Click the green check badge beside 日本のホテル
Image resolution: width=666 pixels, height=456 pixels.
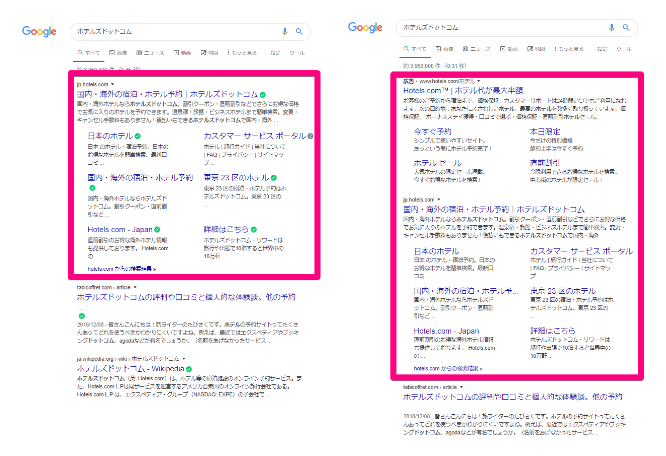click(138, 136)
